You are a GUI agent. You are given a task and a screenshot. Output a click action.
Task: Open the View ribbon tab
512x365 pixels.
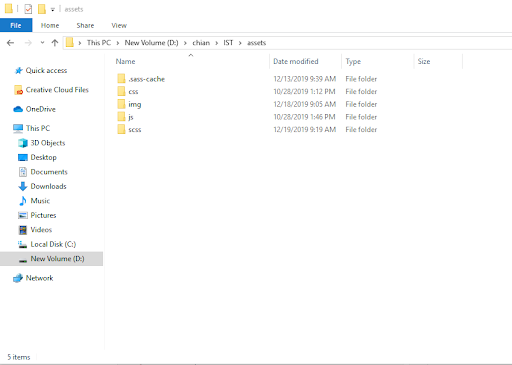[119, 25]
